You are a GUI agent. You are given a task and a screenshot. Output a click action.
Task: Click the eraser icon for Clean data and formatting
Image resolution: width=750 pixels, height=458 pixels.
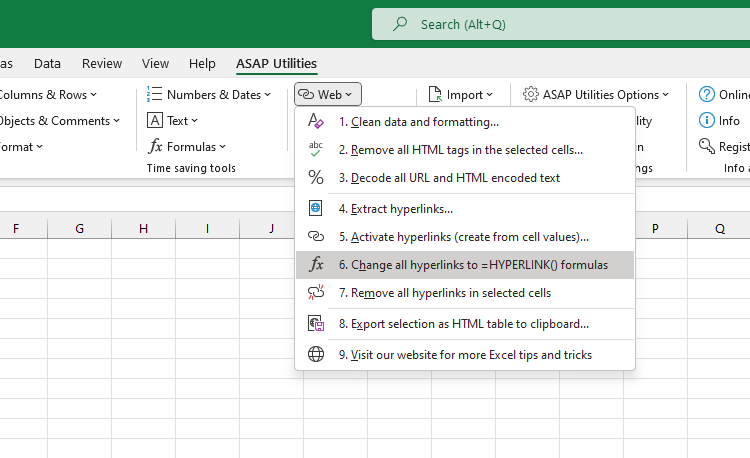pos(316,121)
